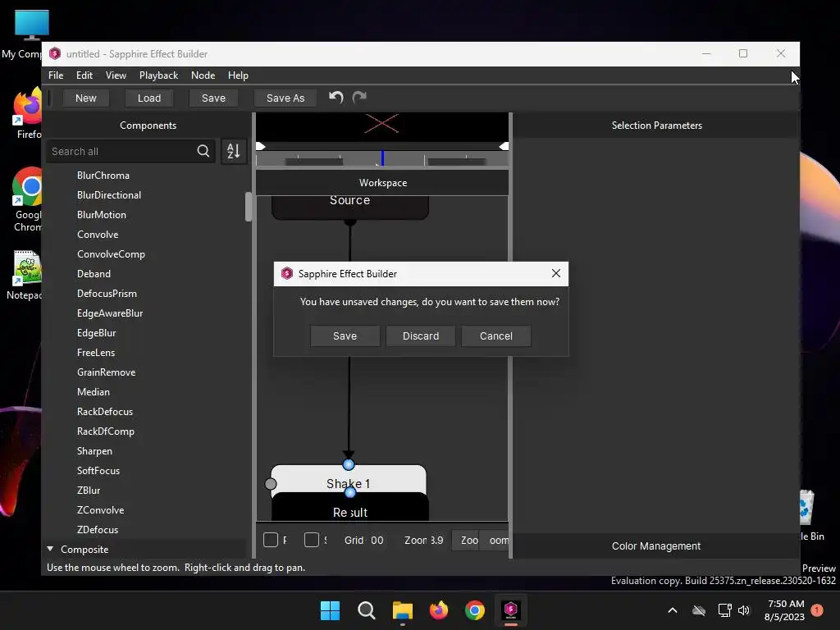The height and width of the screenshot is (630, 840).
Task: Click the Source node in the workspace
Action: click(x=349, y=207)
